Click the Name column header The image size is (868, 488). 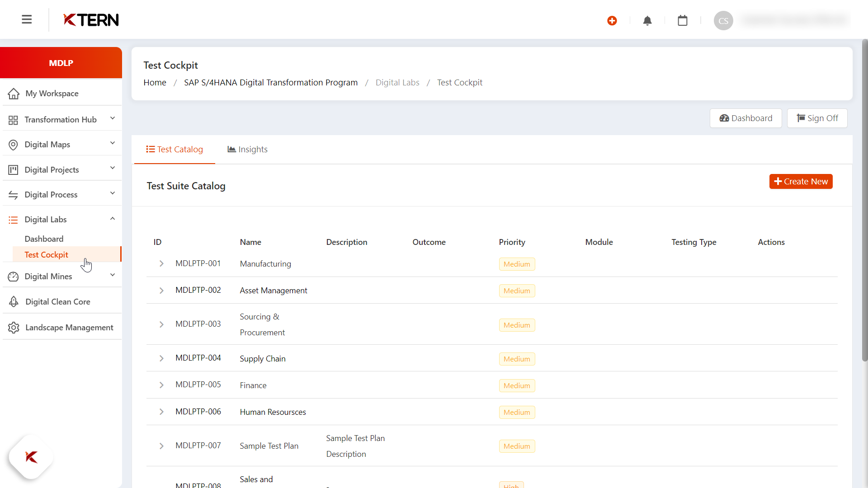click(250, 242)
